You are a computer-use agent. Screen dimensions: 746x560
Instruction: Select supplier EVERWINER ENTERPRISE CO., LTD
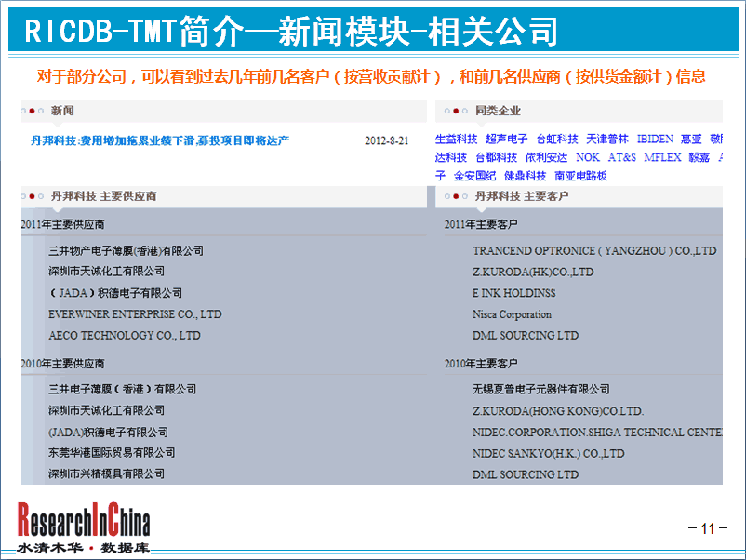pyautogui.click(x=135, y=314)
